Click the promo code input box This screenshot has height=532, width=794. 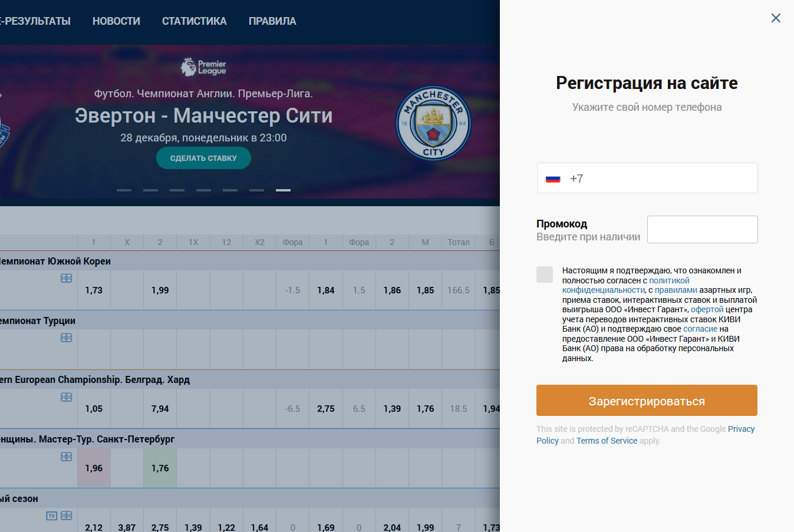[702, 230]
